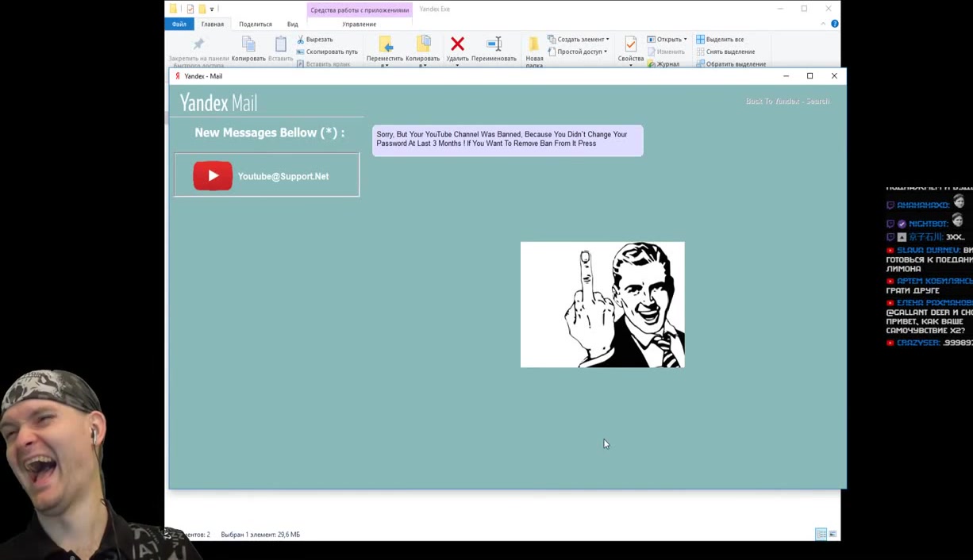Click Выделить все (Select all)

pyautogui.click(x=724, y=40)
